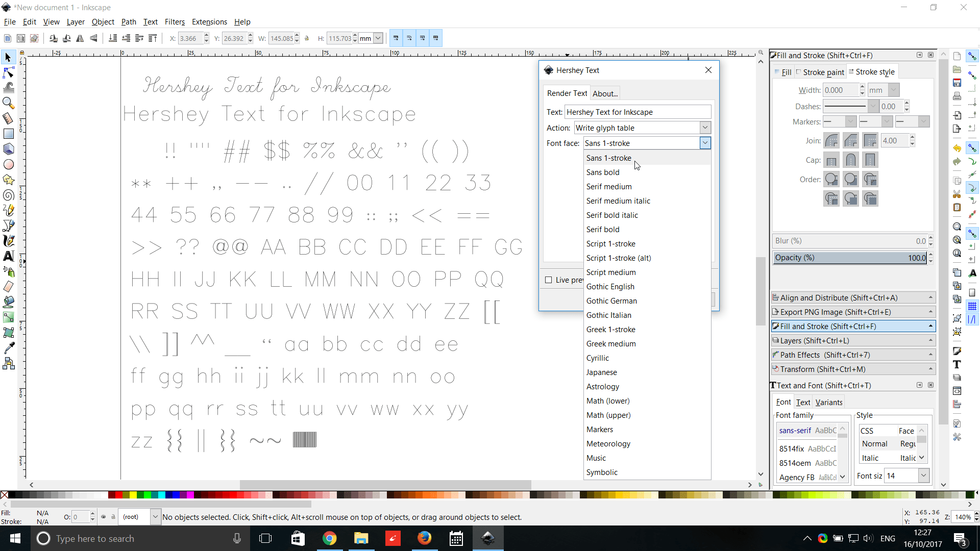Click the red color swatch in palette

point(118,495)
